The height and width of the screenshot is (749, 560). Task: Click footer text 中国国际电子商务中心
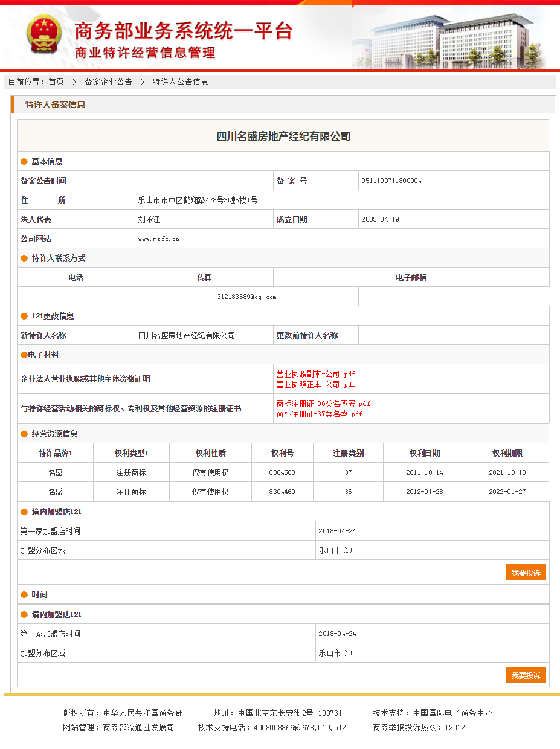[x=453, y=713]
